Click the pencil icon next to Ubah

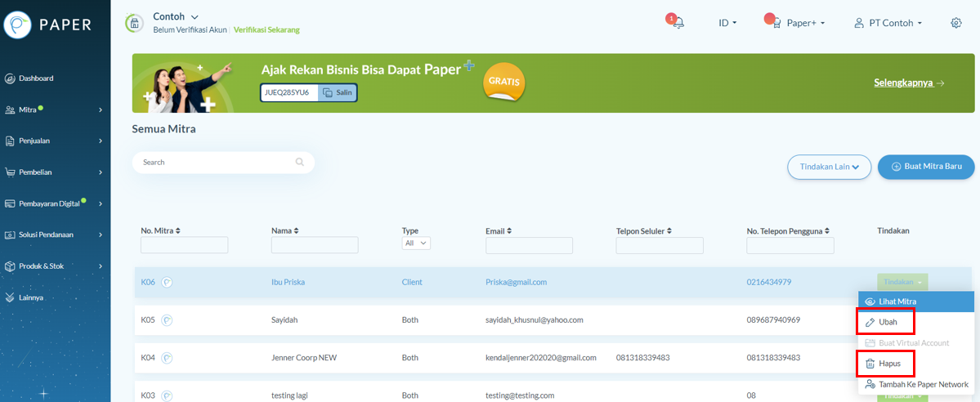(x=870, y=323)
